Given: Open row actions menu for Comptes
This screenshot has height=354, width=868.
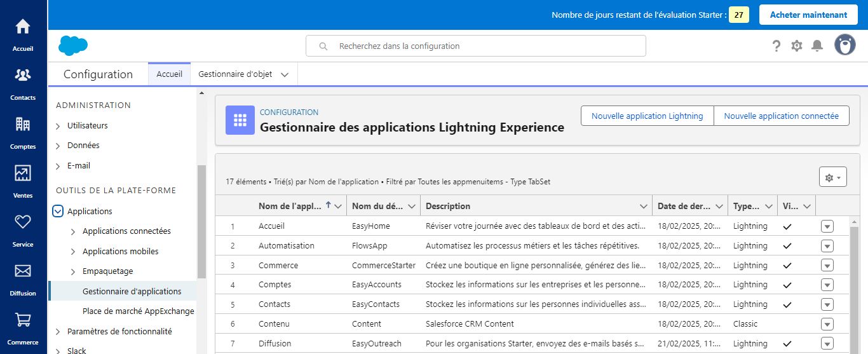Looking at the screenshot, I should [827, 285].
